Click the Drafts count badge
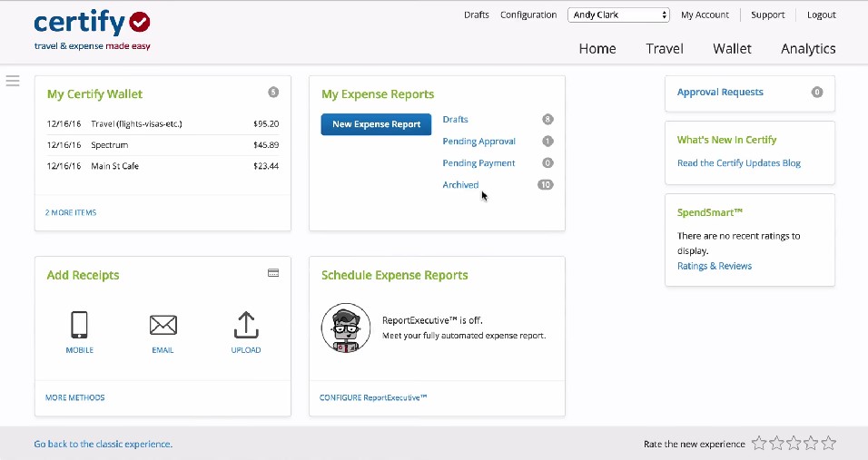 click(x=547, y=120)
